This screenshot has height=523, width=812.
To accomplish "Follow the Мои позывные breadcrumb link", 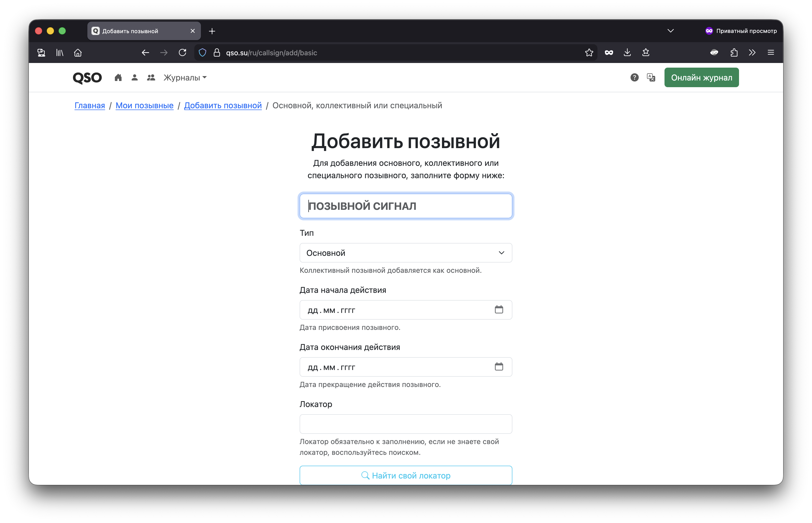I will (145, 106).
